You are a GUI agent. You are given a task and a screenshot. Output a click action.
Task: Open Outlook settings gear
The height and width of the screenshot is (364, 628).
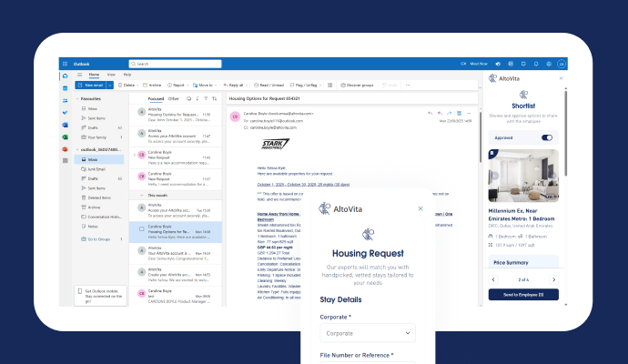pos(549,64)
